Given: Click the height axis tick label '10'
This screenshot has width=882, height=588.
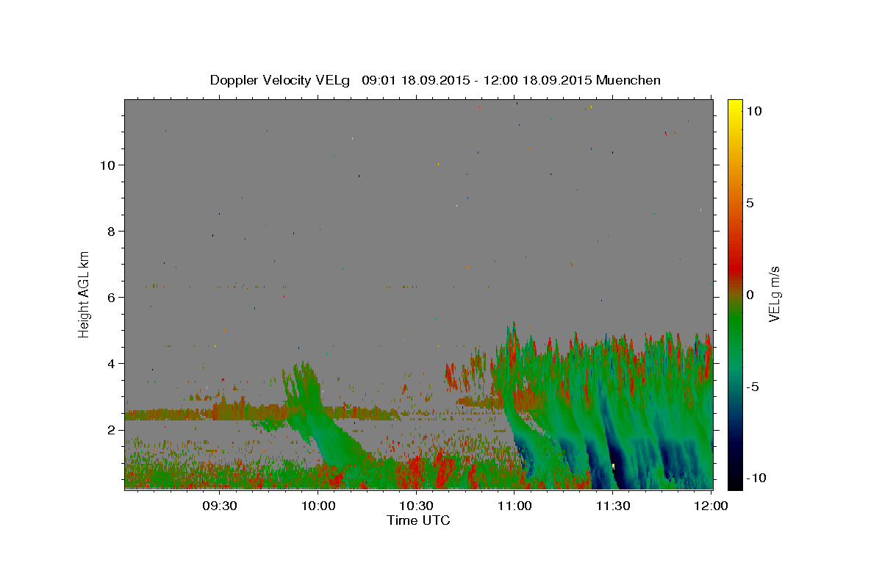Looking at the screenshot, I should coord(107,165).
